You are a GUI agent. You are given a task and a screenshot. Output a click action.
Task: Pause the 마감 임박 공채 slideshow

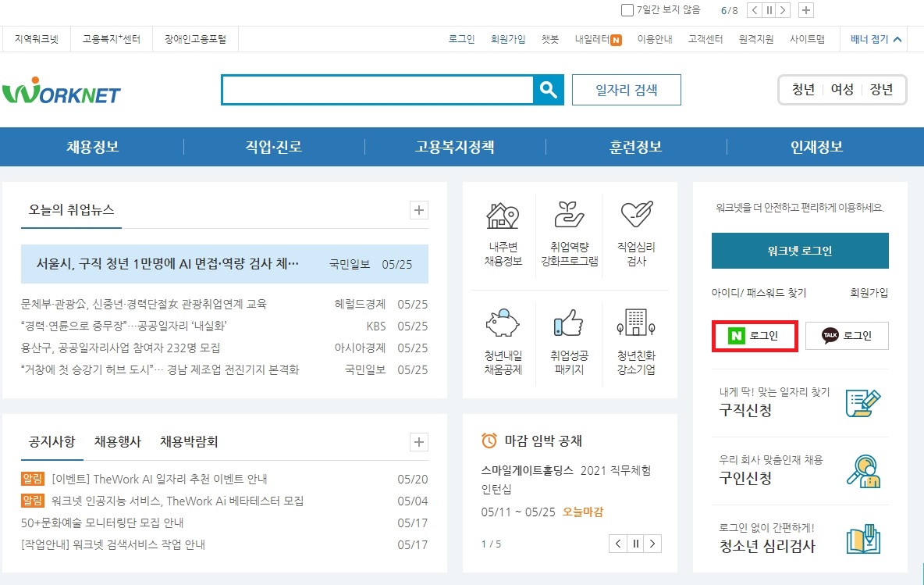(635, 544)
